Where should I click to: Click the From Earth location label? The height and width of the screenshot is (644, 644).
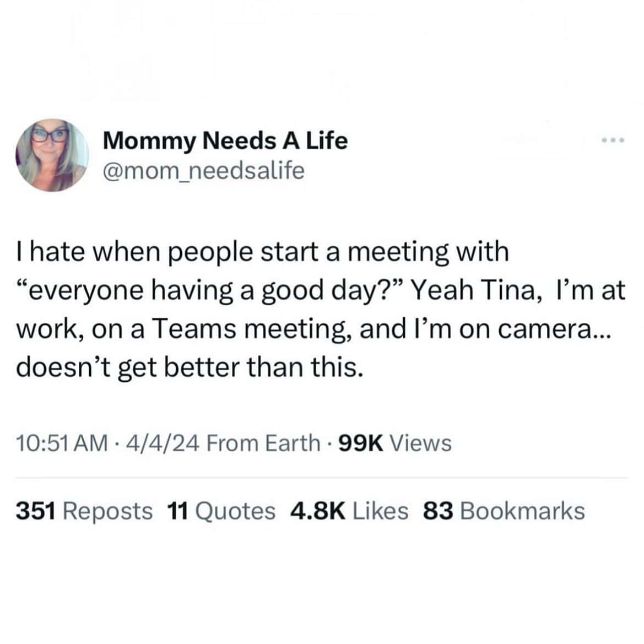pyautogui.click(x=263, y=443)
